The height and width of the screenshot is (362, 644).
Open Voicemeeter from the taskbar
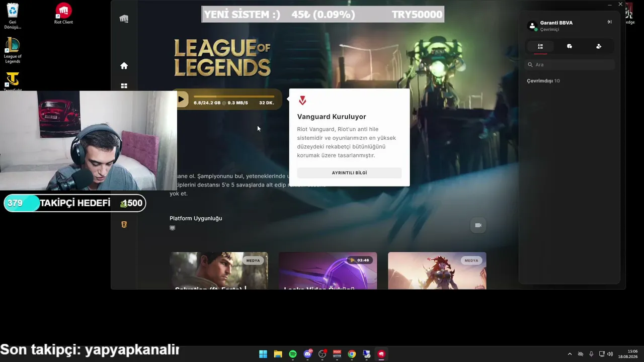(x=337, y=354)
